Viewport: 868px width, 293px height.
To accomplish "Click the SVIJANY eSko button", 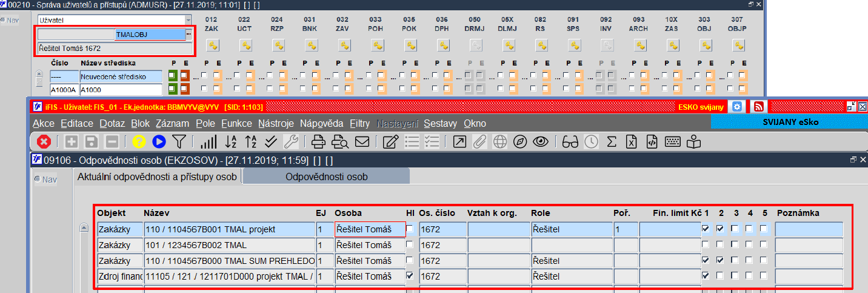I will pos(790,122).
